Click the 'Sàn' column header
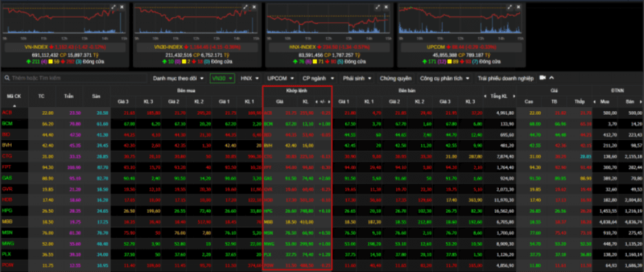 coord(96,96)
